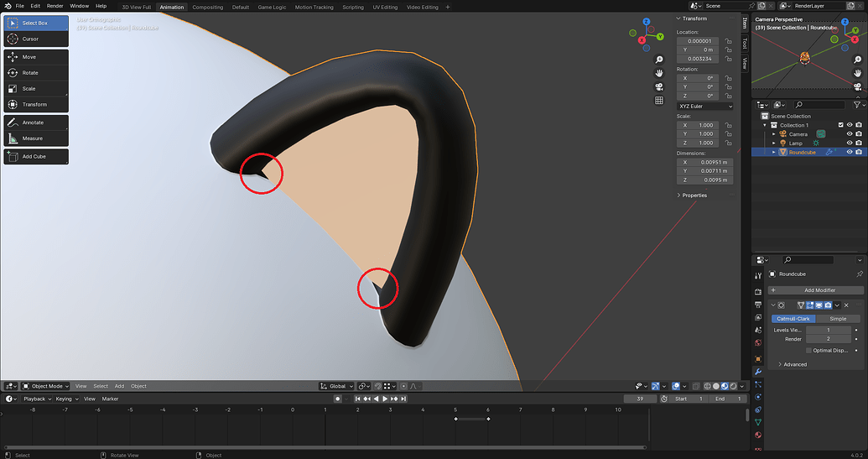Open the Tool properties tab icon
The height and width of the screenshot is (459, 868).
point(758,275)
